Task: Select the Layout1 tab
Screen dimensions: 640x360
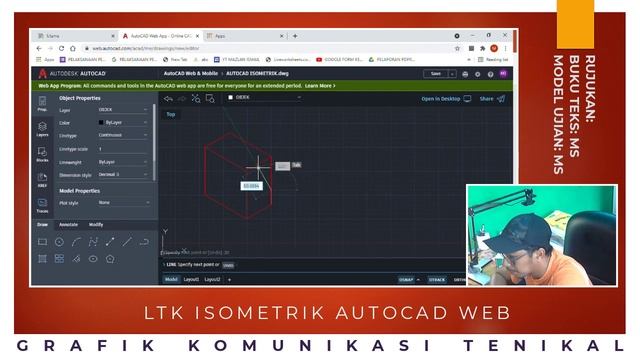Action: tap(191, 280)
